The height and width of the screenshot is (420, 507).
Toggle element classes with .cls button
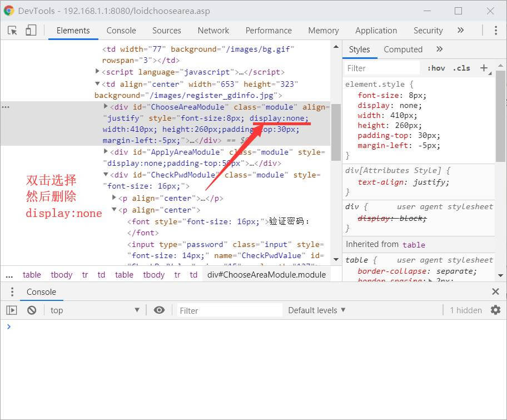(x=461, y=67)
